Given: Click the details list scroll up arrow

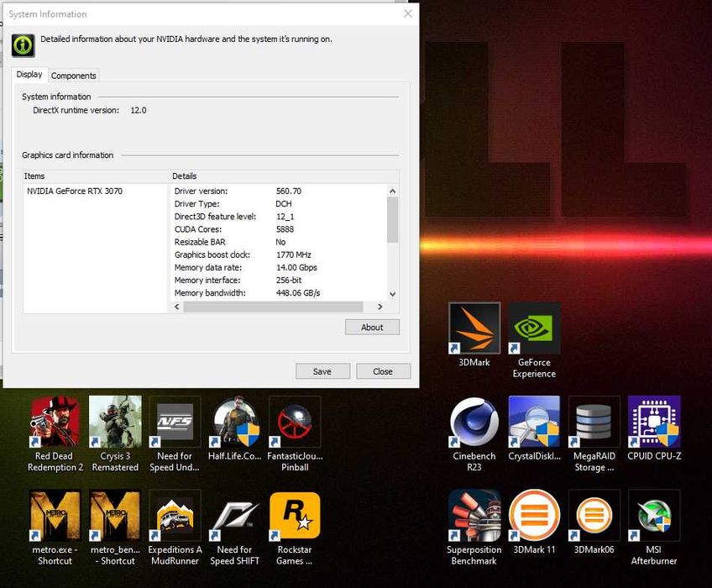Looking at the screenshot, I should point(393,192).
